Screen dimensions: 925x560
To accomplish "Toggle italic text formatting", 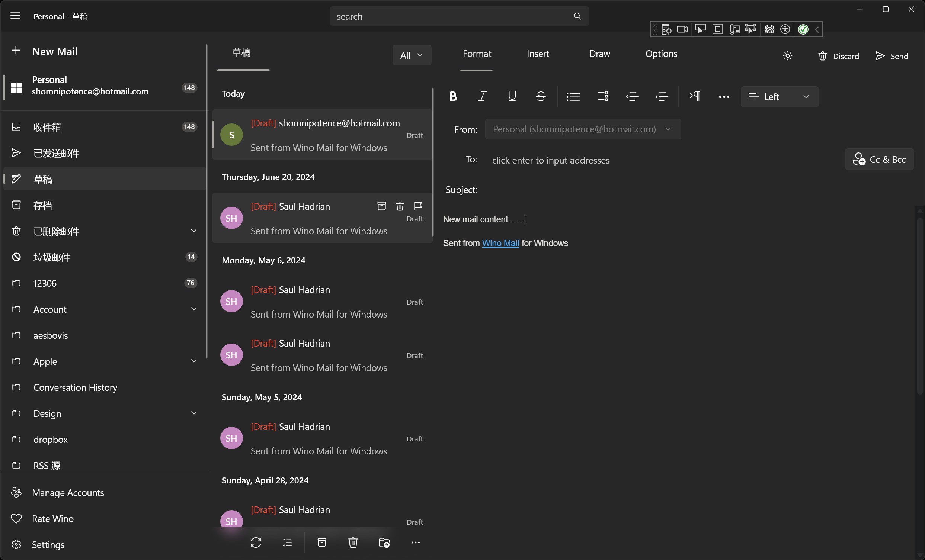I will point(482,96).
